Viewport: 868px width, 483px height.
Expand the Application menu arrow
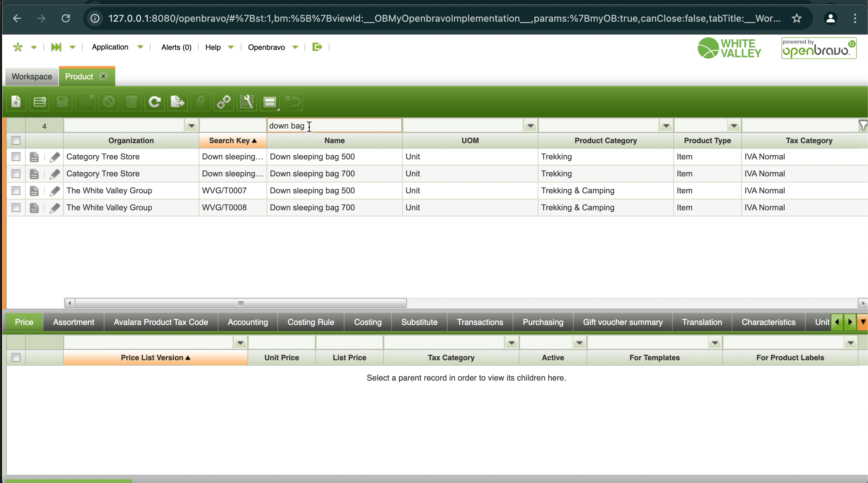[140, 47]
